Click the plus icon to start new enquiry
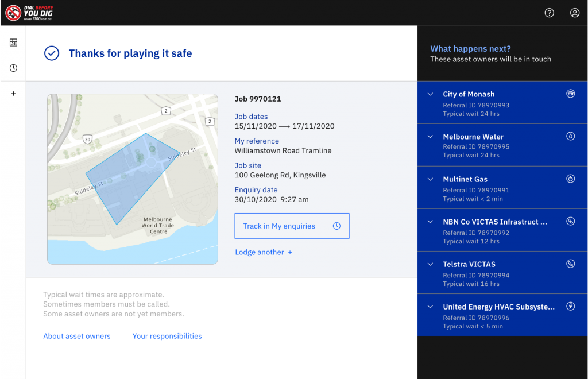This screenshot has width=588, height=379. click(13, 93)
